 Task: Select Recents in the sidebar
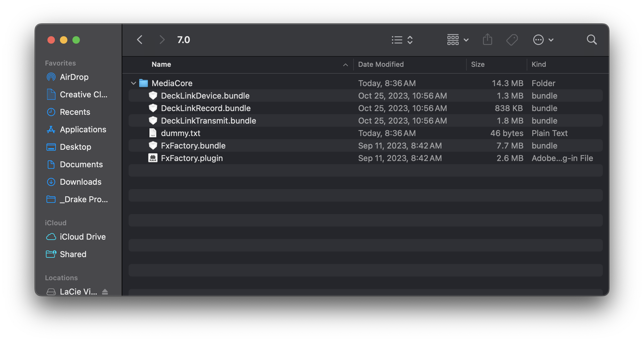(x=75, y=112)
